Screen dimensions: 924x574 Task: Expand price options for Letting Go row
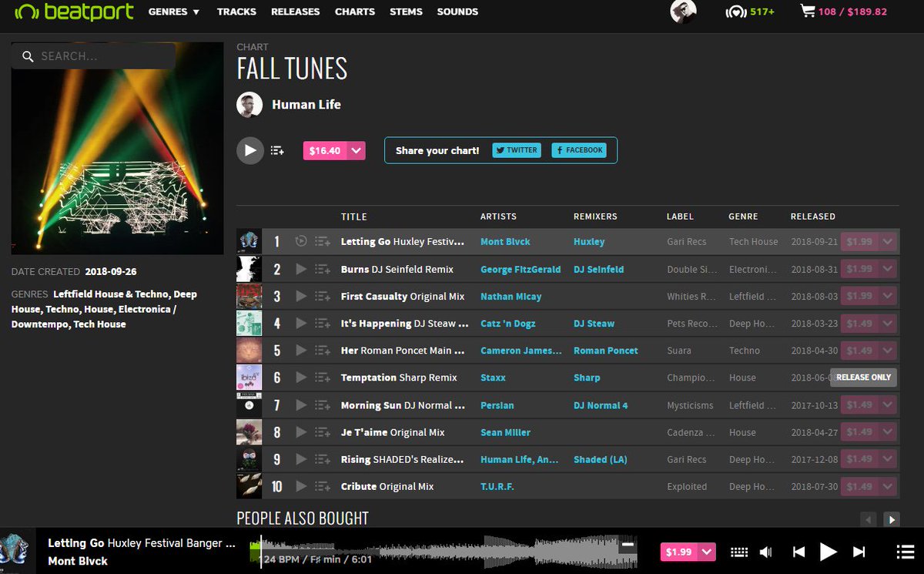click(x=887, y=242)
